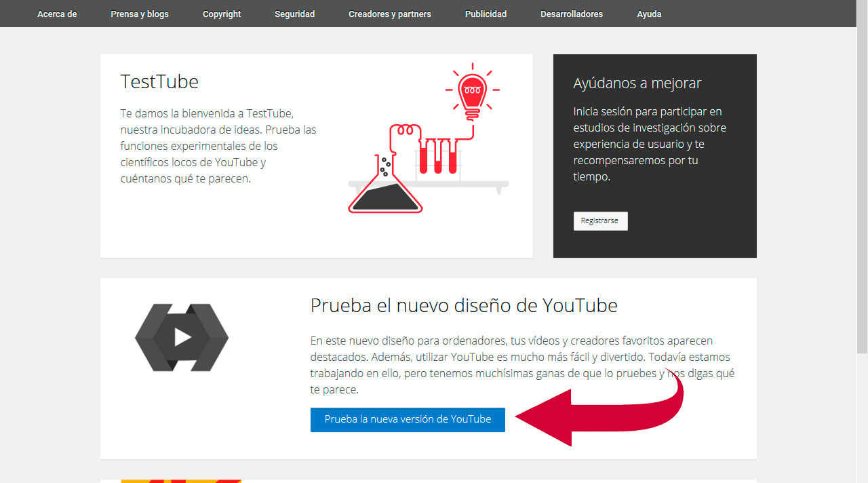Open Creadores y partners

[x=390, y=14]
